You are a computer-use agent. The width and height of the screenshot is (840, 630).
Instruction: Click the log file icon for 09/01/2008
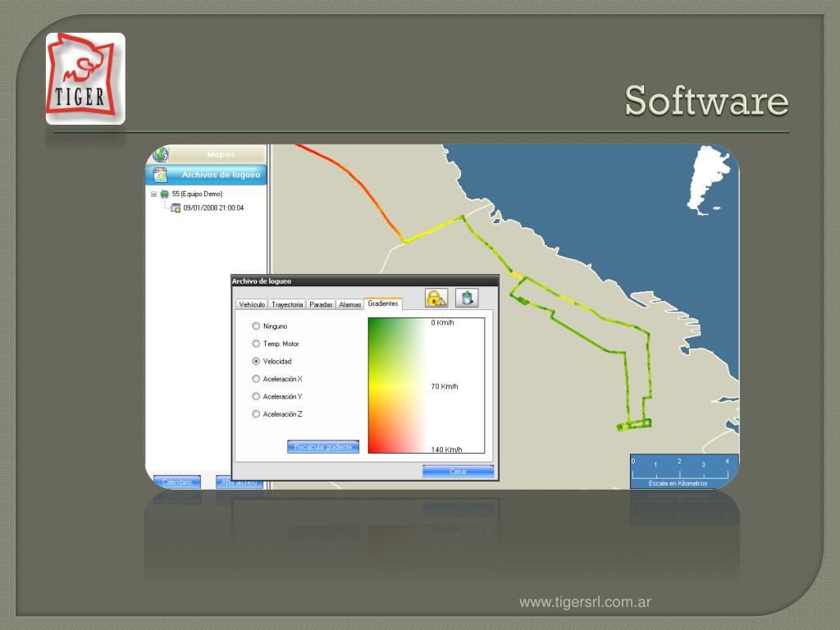tap(176, 208)
